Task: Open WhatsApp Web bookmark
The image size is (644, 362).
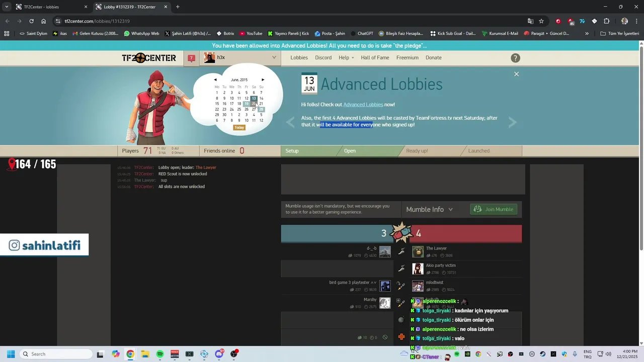Action: [x=141, y=34]
